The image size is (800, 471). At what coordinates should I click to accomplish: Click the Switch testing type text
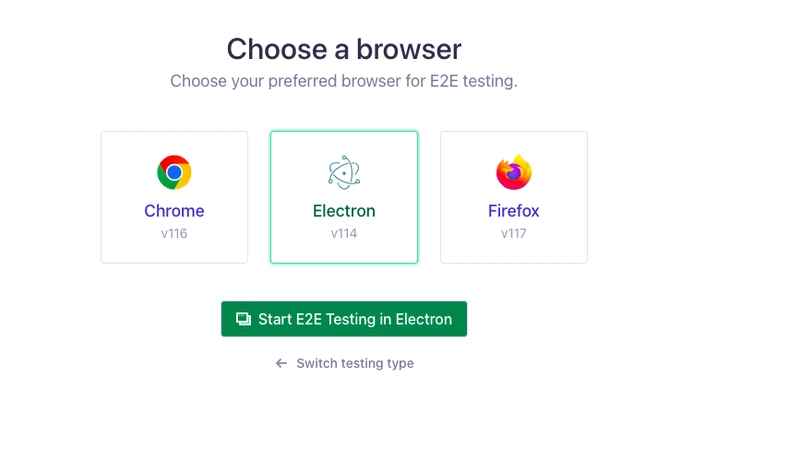coord(355,363)
